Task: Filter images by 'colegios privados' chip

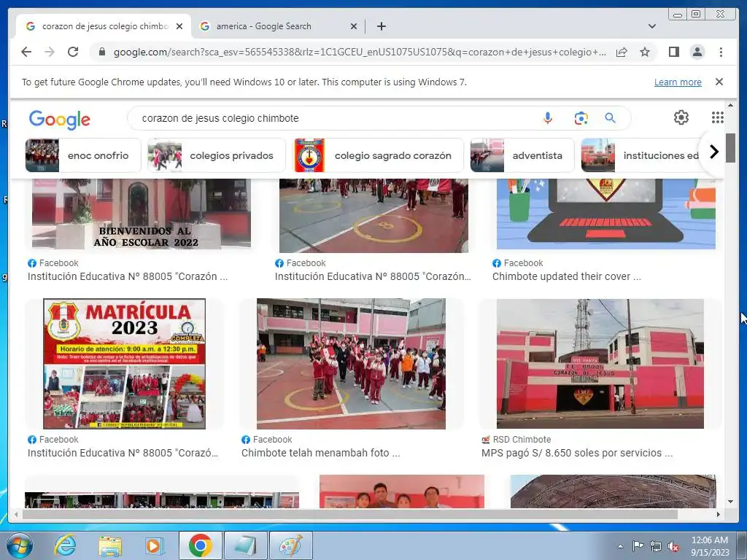Action: [216, 155]
